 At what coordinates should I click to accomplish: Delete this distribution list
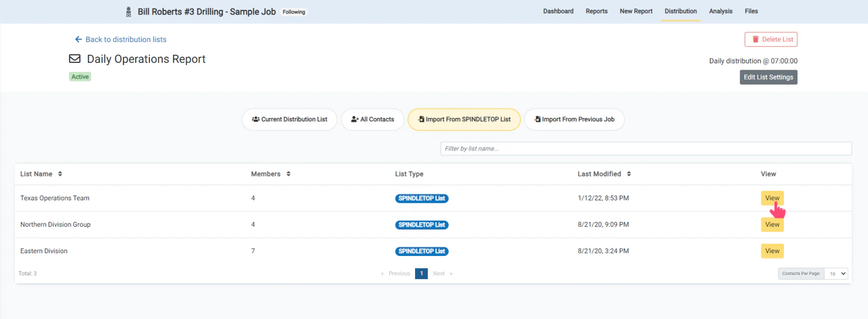(x=771, y=39)
